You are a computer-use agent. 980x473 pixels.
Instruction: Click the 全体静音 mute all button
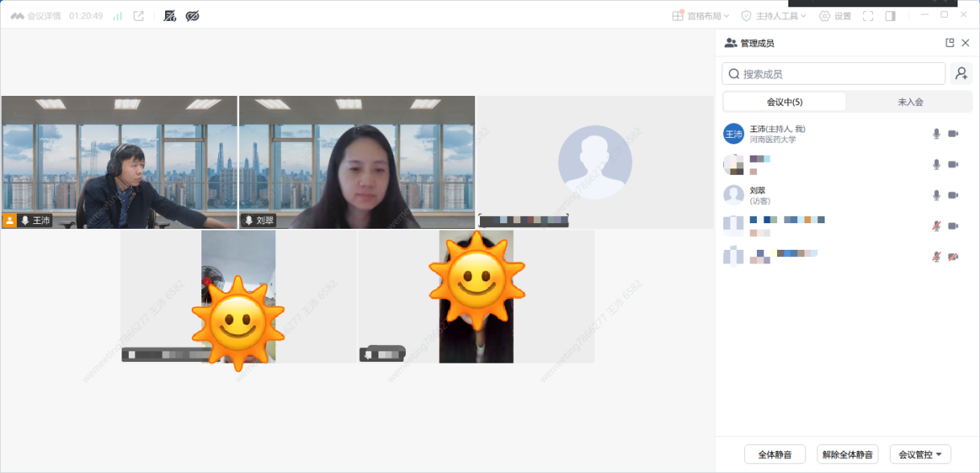point(775,454)
